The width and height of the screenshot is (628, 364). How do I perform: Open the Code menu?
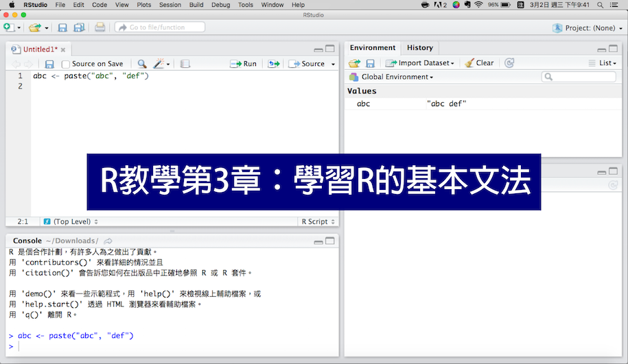[x=100, y=5]
